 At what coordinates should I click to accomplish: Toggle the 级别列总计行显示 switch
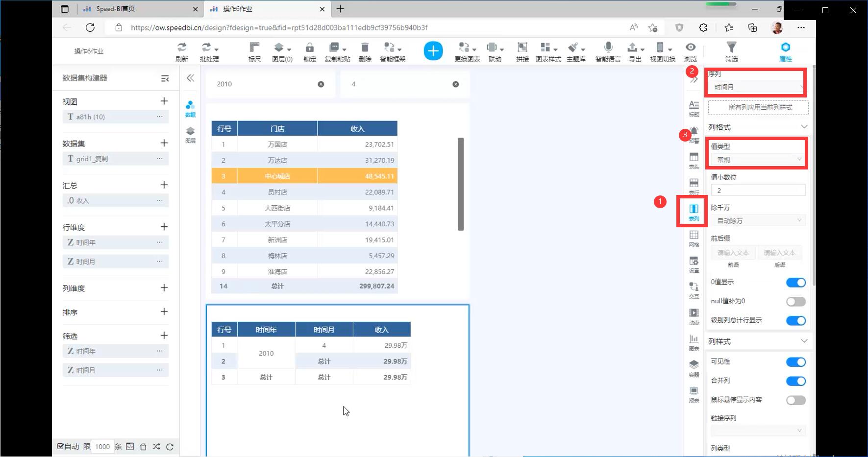(796, 320)
